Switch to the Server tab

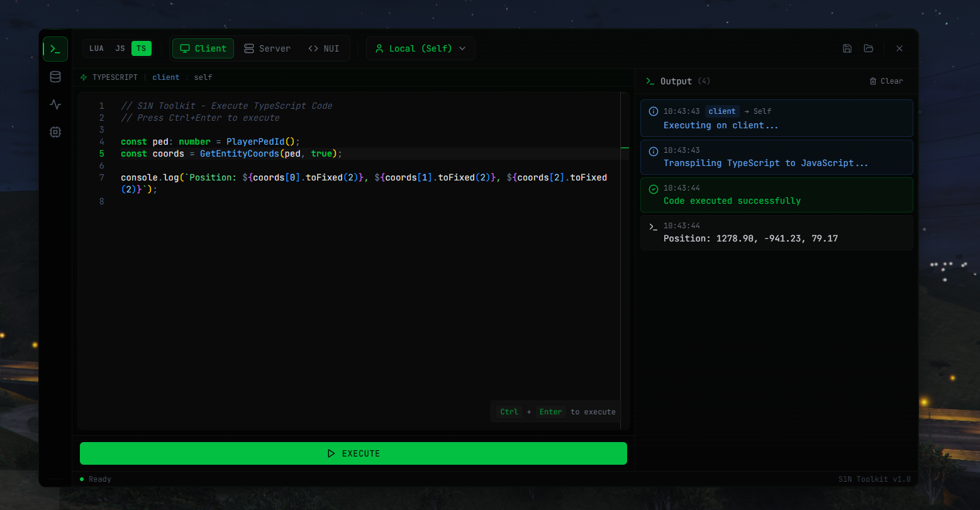(x=267, y=48)
